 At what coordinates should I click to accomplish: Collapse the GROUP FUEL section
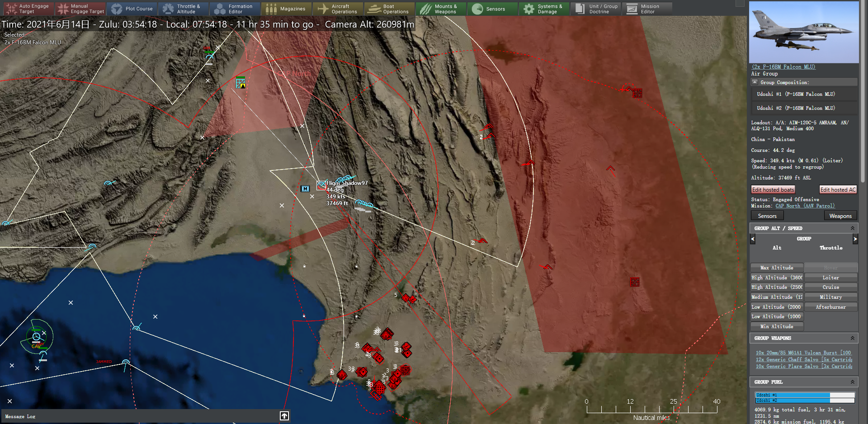tap(853, 382)
